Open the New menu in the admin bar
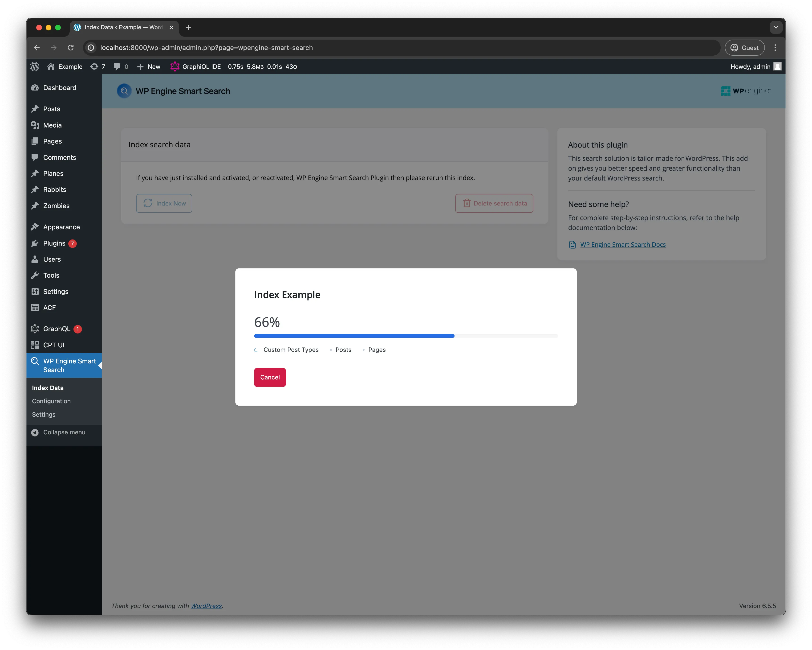The height and width of the screenshot is (650, 812). click(x=148, y=66)
